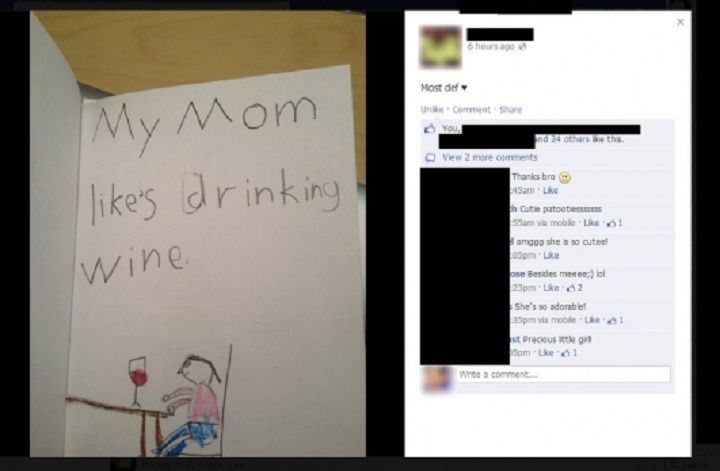Like the Thanks bro comment

(x=550, y=190)
